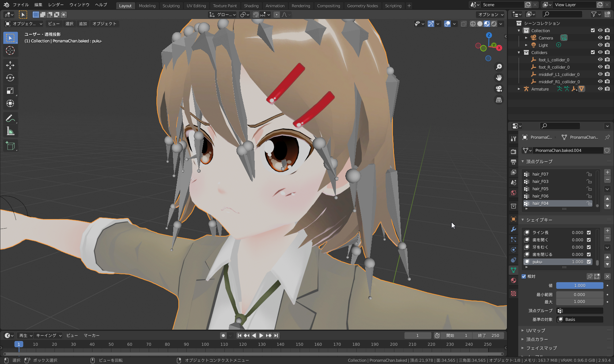Collapse the Colliders collection

[x=519, y=53]
